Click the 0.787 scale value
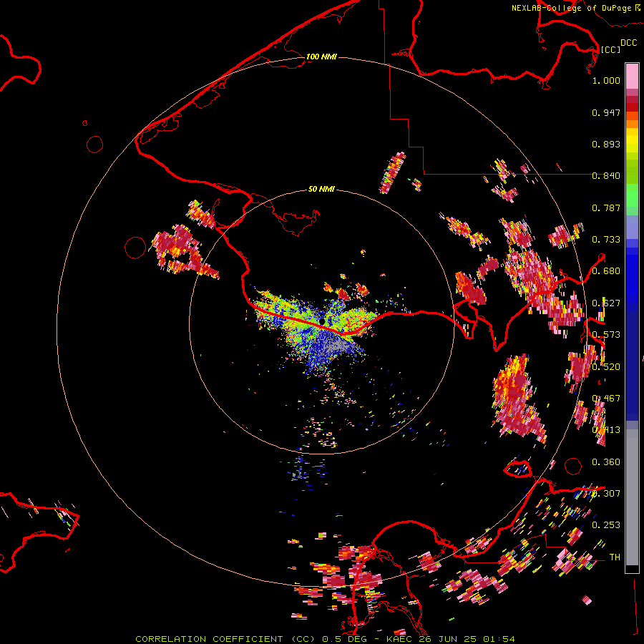Viewport: 644px width, 644px height. pyautogui.click(x=606, y=208)
